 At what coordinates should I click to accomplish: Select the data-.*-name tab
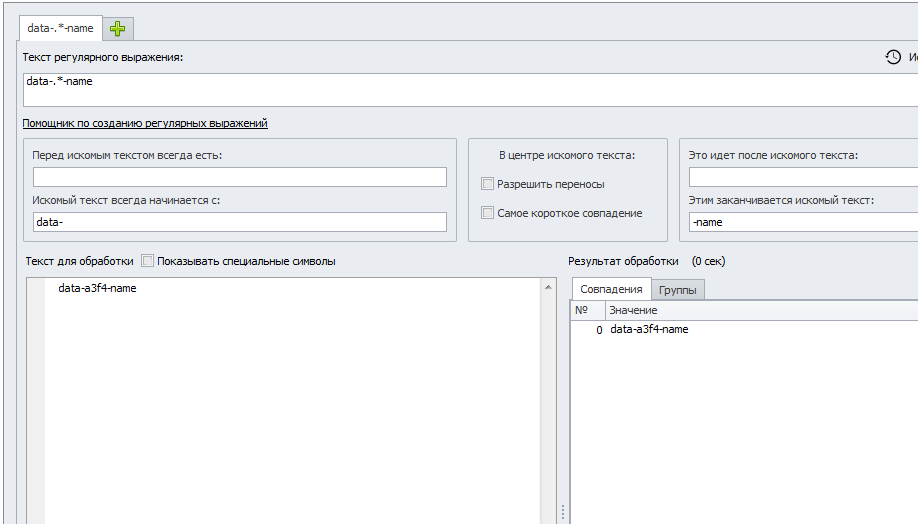pyautogui.click(x=60, y=28)
